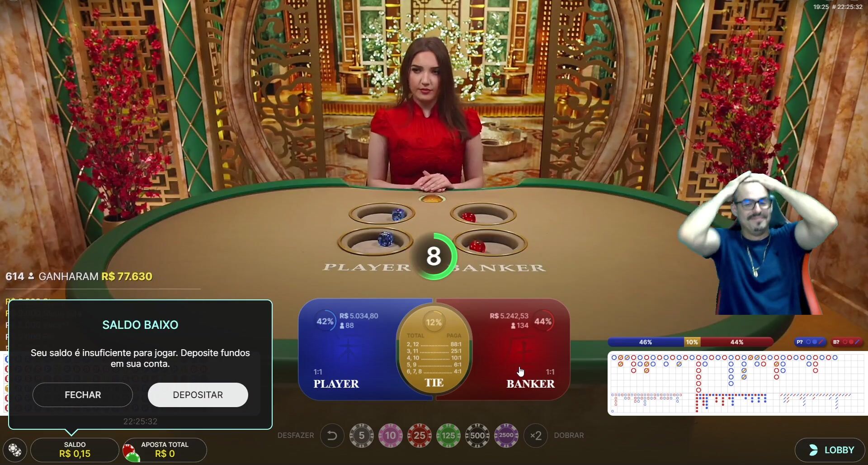Viewport: 868px width, 465px height.
Task: Toggle the B? banker prediction indicator
Action: [x=847, y=342]
